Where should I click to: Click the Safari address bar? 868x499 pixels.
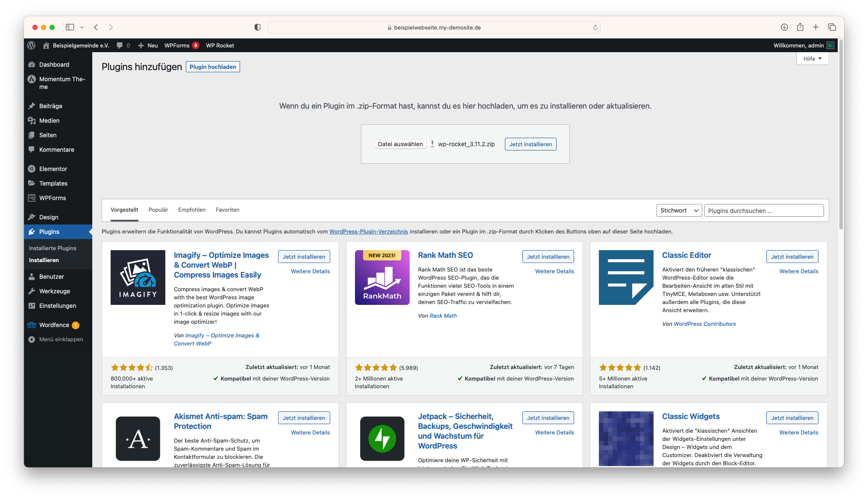(434, 27)
